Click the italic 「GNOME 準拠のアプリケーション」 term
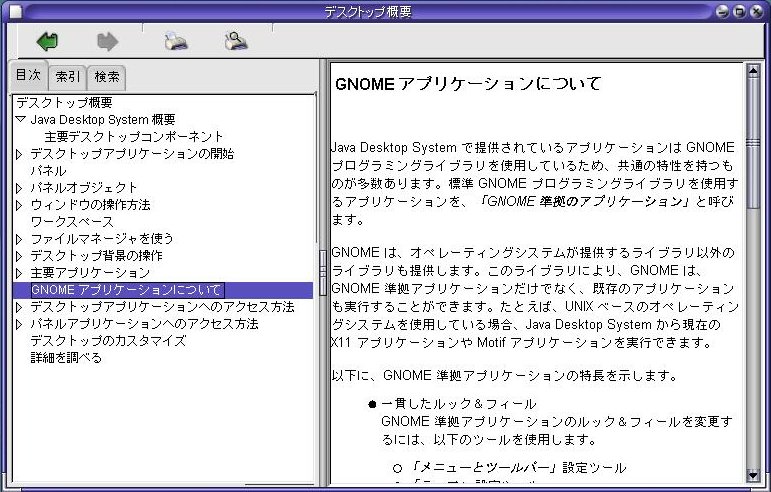Image resolution: width=771 pixels, height=492 pixels. click(x=585, y=202)
